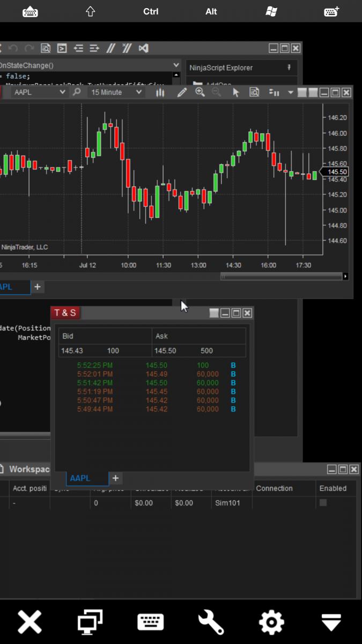Open Find tool in NinjaScript editor
The width and height of the screenshot is (362, 644).
(x=46, y=48)
